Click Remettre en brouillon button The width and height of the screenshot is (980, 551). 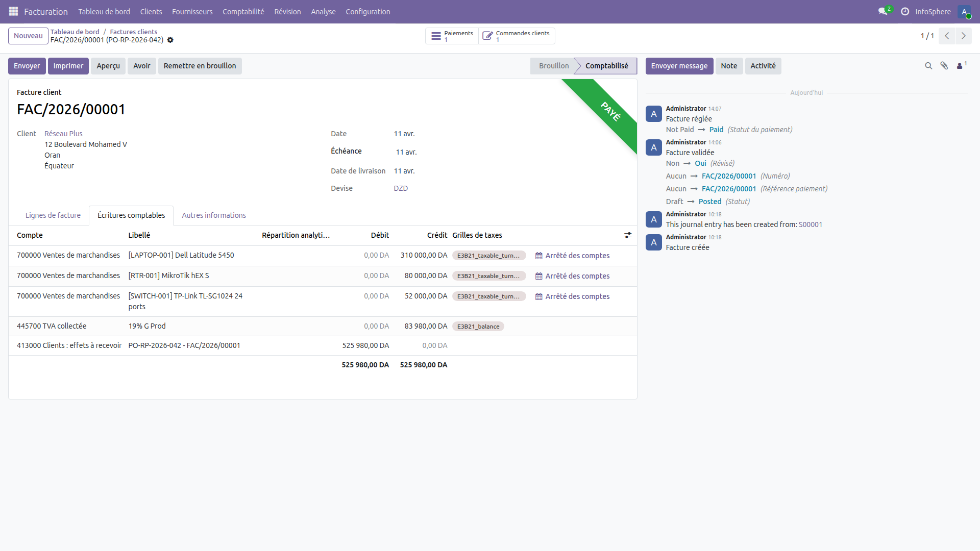pos(200,66)
